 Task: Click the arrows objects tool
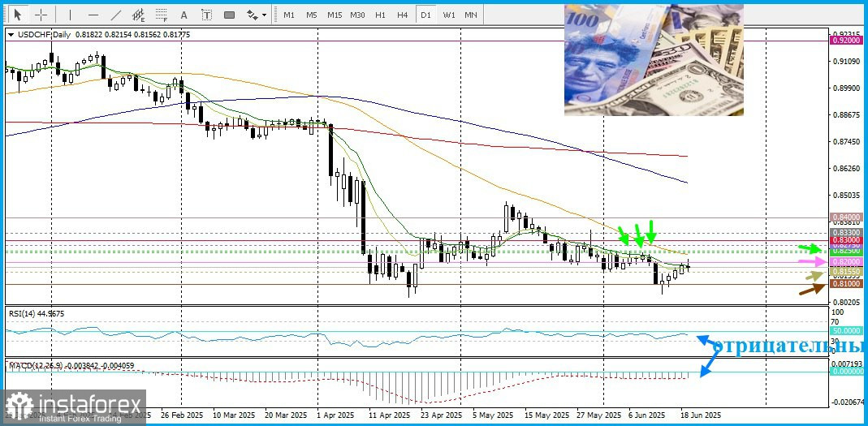pyautogui.click(x=252, y=15)
